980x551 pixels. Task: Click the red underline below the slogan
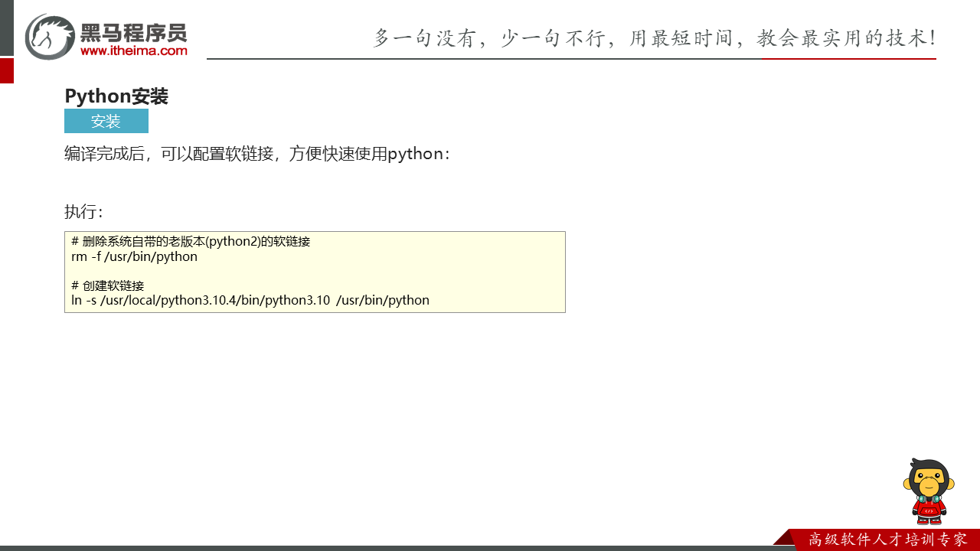pos(848,58)
